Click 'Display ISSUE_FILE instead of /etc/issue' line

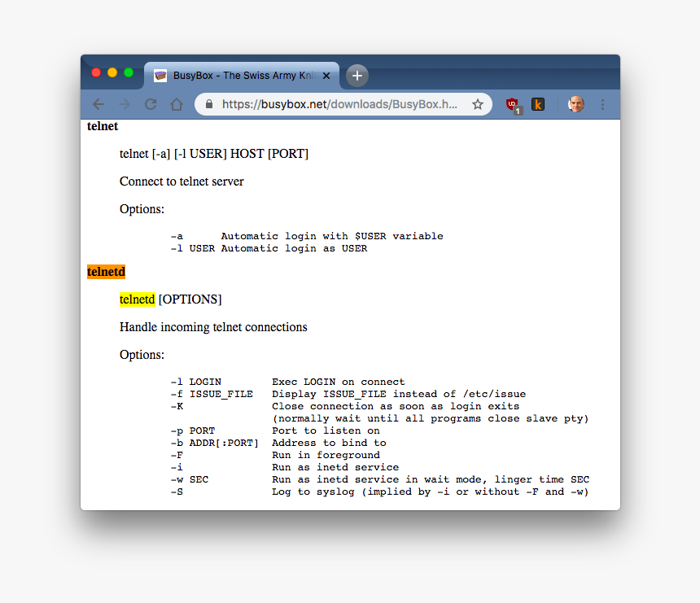tap(399, 394)
